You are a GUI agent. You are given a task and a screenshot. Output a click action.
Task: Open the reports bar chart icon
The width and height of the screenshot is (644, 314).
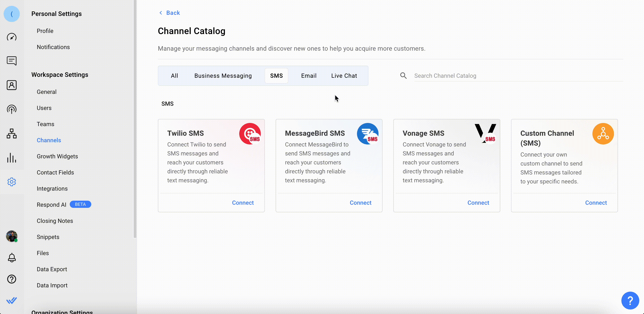coord(11,158)
